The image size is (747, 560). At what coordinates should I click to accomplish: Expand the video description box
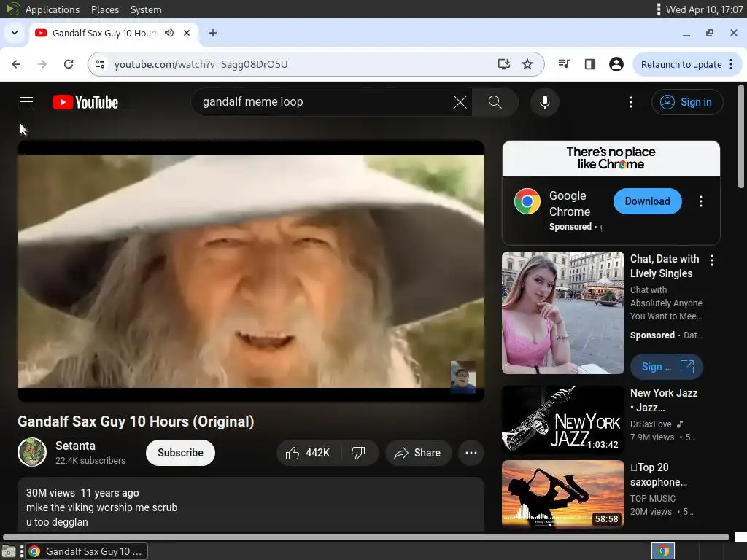pos(251,505)
